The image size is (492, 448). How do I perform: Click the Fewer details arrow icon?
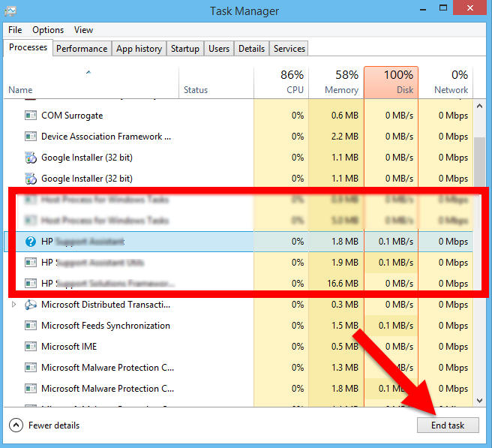16,425
